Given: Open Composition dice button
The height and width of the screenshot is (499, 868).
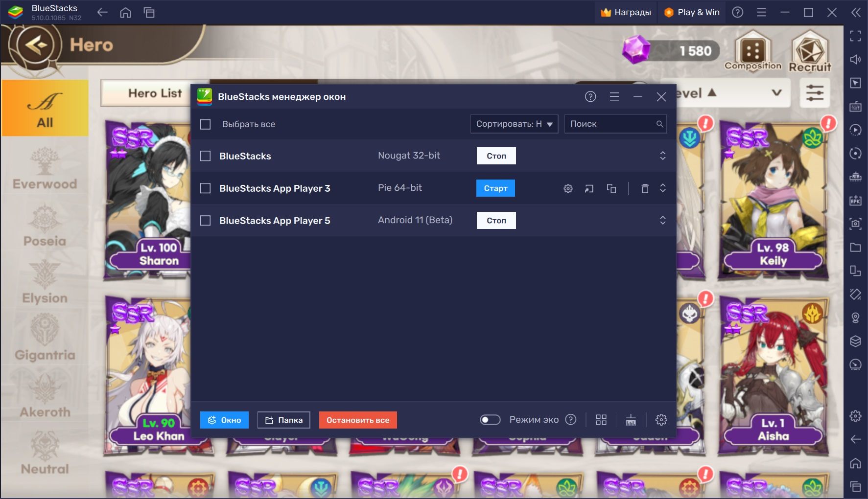Looking at the screenshot, I should (753, 51).
